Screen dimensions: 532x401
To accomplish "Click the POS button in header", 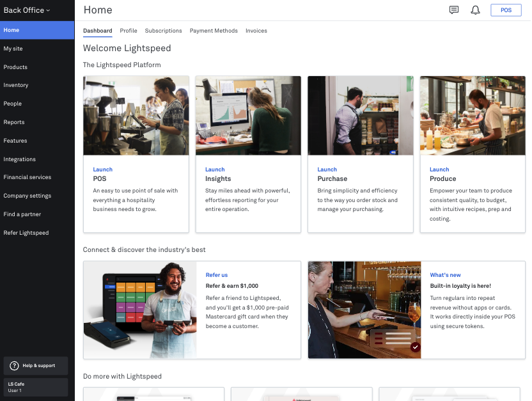I will 506,10.
